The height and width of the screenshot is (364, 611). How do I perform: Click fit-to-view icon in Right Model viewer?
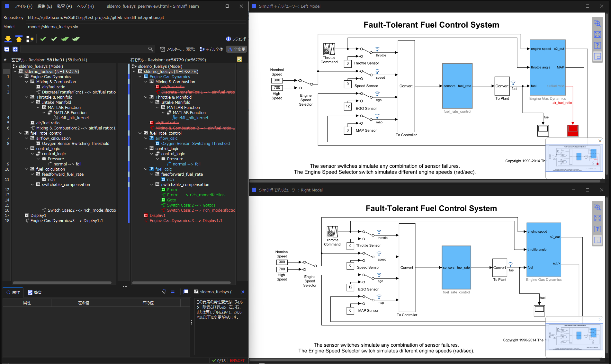(598, 218)
